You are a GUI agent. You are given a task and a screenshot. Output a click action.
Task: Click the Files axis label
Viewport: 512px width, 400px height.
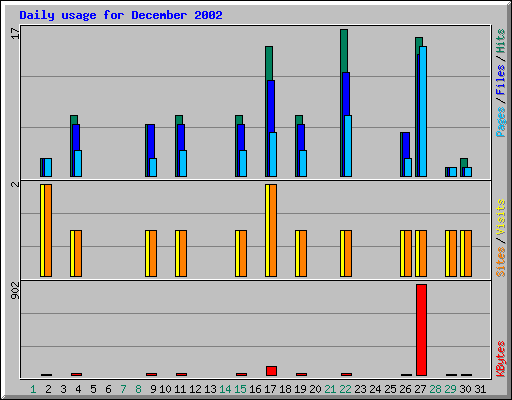500,79
